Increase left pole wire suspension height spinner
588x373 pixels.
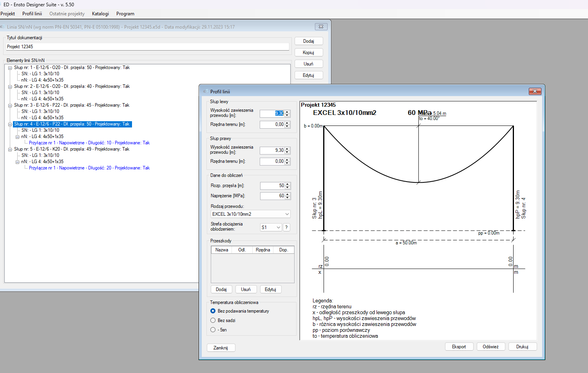point(288,112)
